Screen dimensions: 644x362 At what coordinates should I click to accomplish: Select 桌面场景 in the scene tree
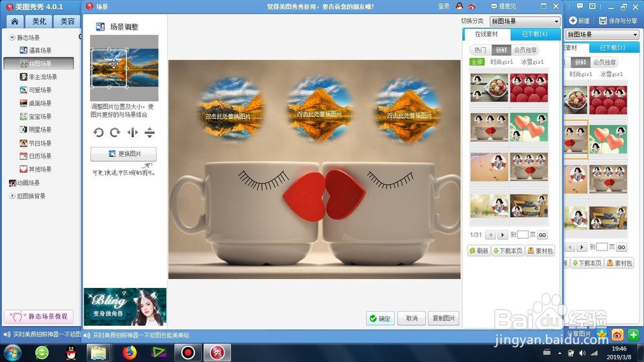pyautogui.click(x=35, y=103)
